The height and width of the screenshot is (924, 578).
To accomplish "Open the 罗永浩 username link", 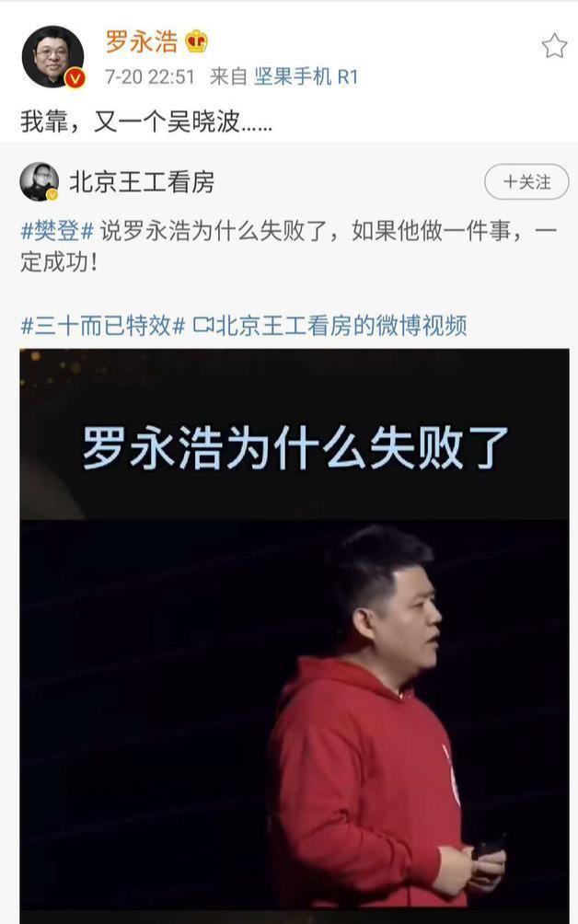I will coord(142,42).
